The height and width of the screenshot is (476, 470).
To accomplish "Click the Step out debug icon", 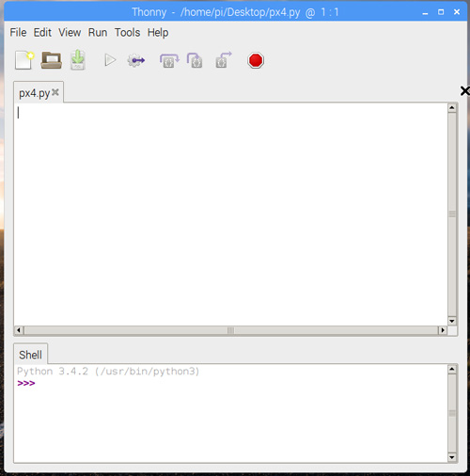I will pyautogui.click(x=224, y=60).
